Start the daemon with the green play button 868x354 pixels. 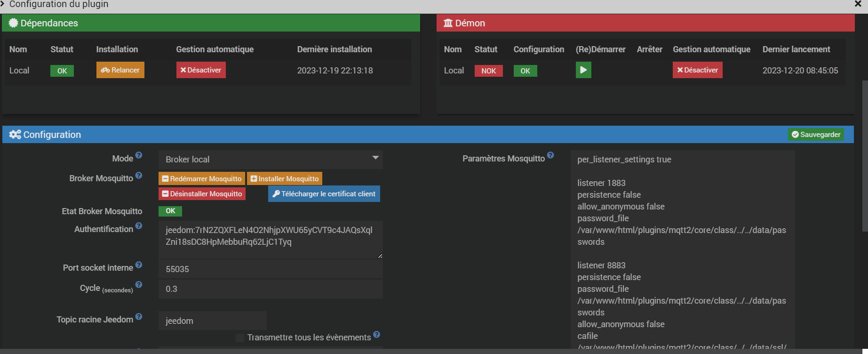pyautogui.click(x=583, y=70)
